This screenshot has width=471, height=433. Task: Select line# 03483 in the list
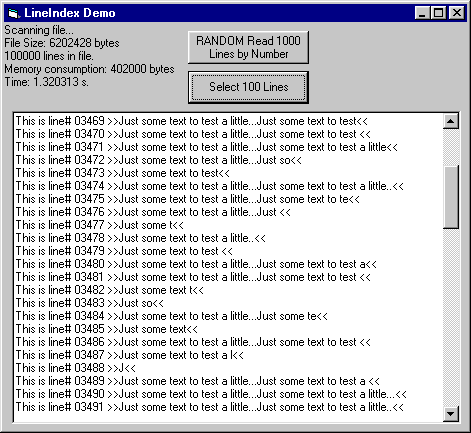[x=228, y=303]
